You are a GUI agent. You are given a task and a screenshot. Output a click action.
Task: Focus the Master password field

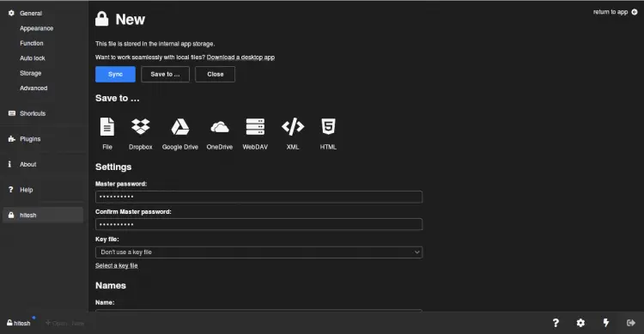tap(258, 197)
